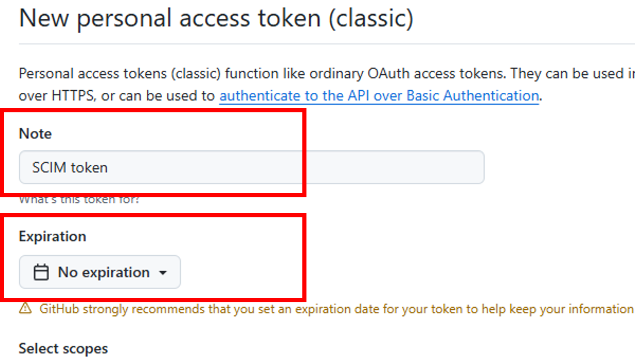Screen dimensions: 635x364
Task: Select the No expiration label text
Action: tap(104, 272)
